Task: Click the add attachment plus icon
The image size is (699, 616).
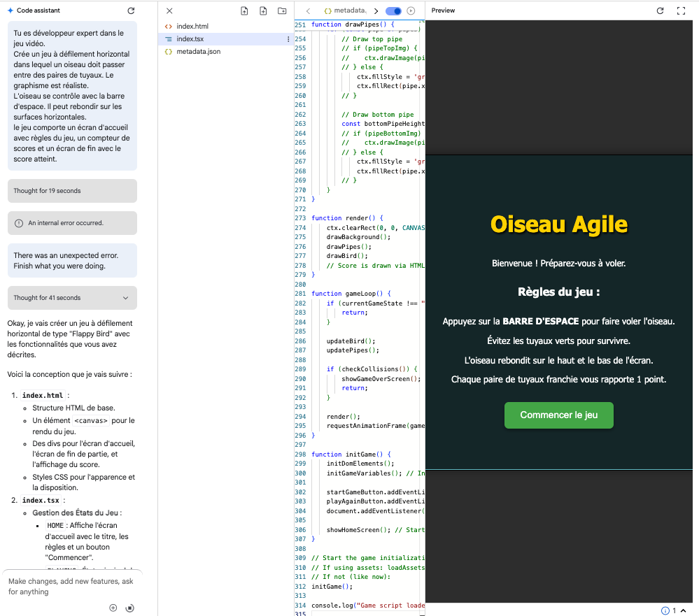Action: pos(113,608)
